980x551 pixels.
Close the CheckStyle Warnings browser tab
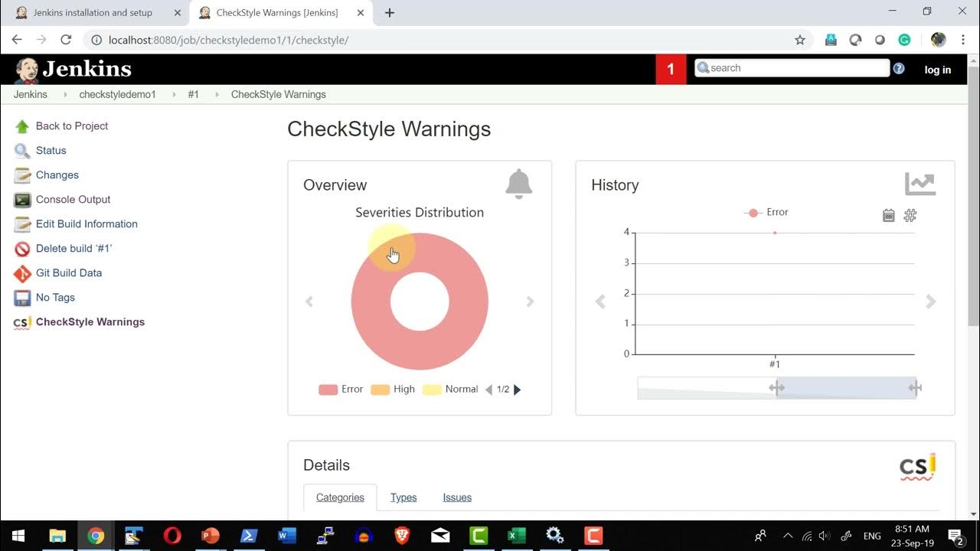361,13
